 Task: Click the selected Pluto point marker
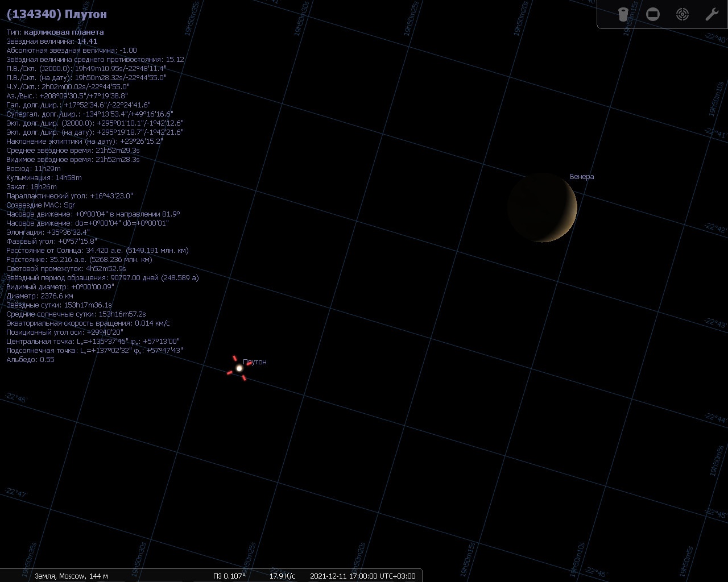[239, 368]
